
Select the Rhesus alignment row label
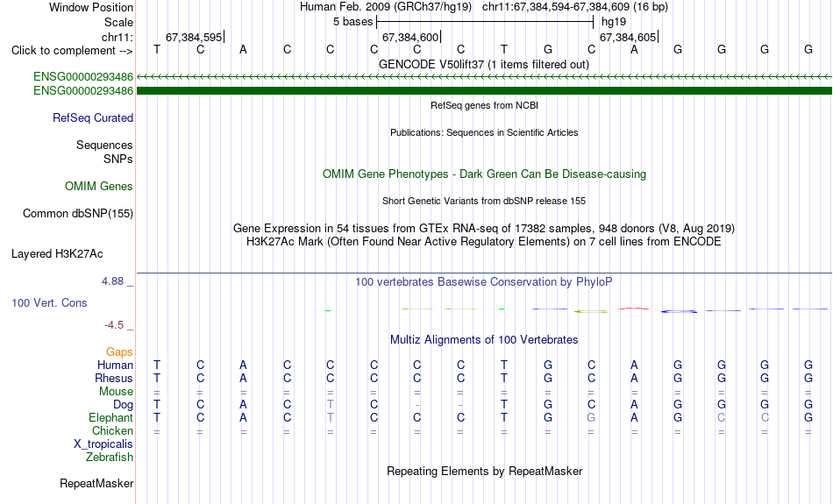click(x=114, y=378)
